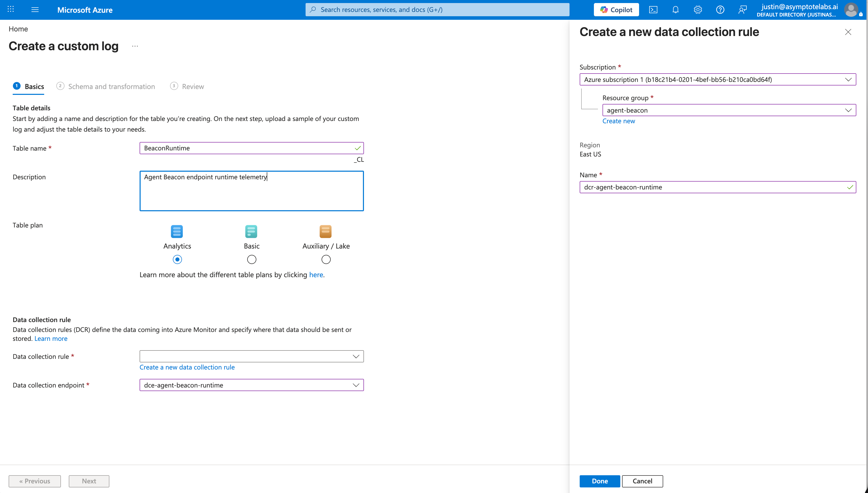
Task: Click the Auxiliary / Lake plan icon
Action: point(326,232)
